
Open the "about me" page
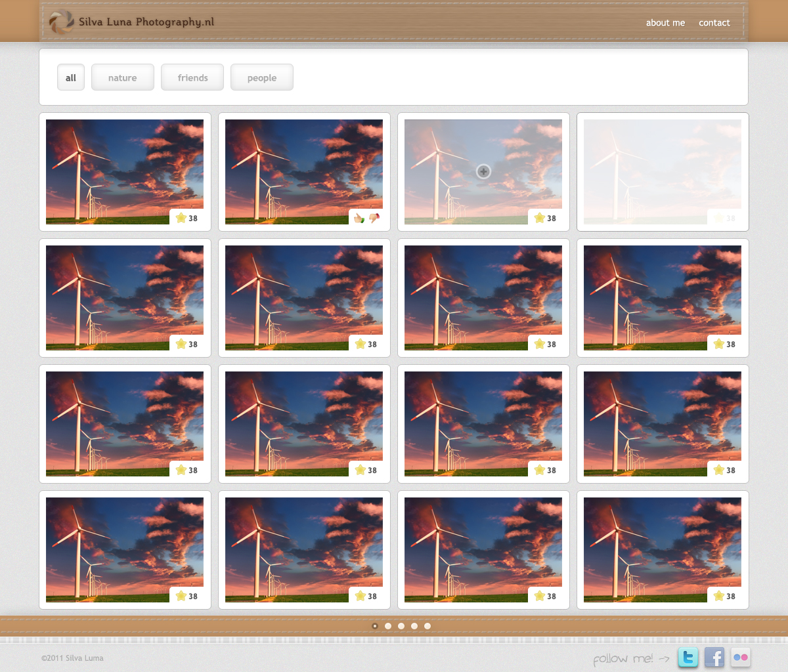665,22
